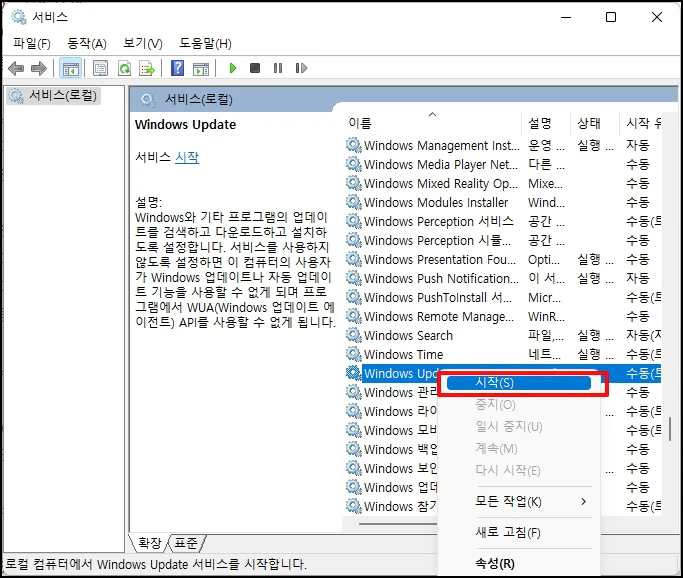683x578 pixels.
Task: Click the horizontal scrollbar of services list
Action: tap(398, 524)
